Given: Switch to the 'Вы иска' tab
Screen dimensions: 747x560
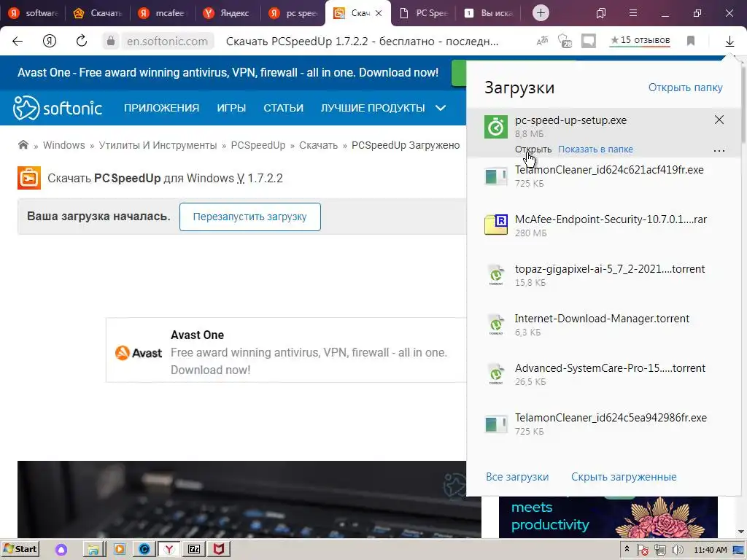Looking at the screenshot, I should tap(488, 13).
